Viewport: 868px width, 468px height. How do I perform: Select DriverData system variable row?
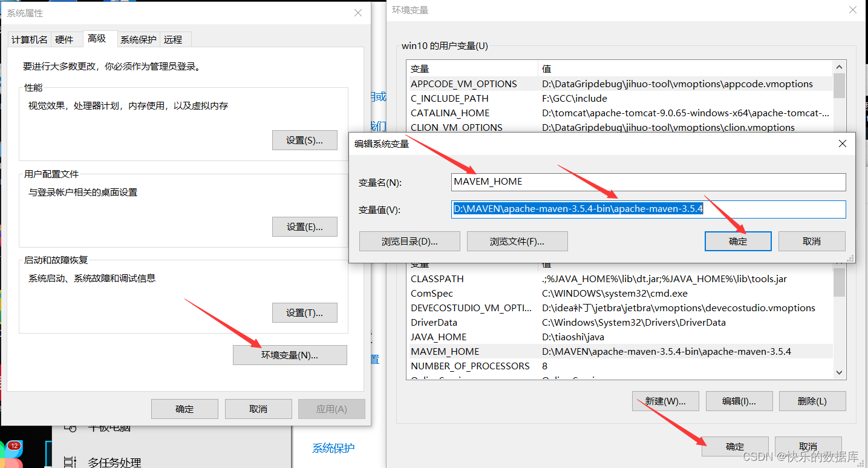pos(620,322)
